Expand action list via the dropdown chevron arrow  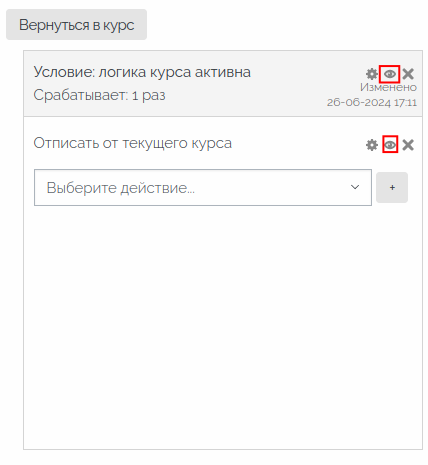(x=355, y=187)
